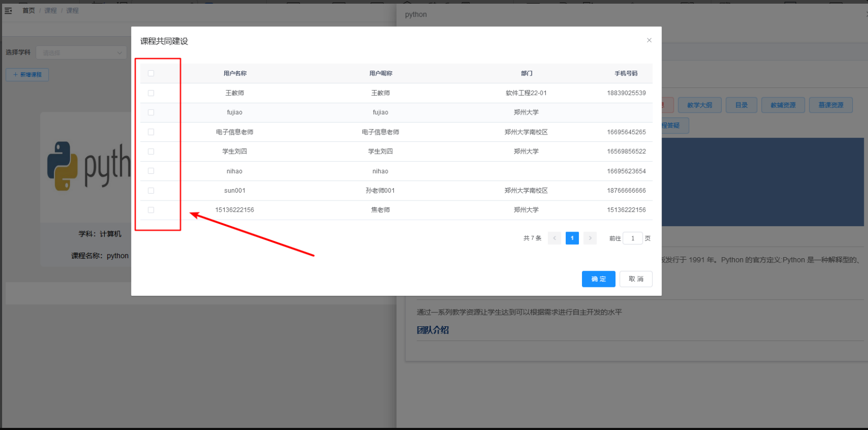
Task: Select page 1 in pagination
Action: (572, 238)
